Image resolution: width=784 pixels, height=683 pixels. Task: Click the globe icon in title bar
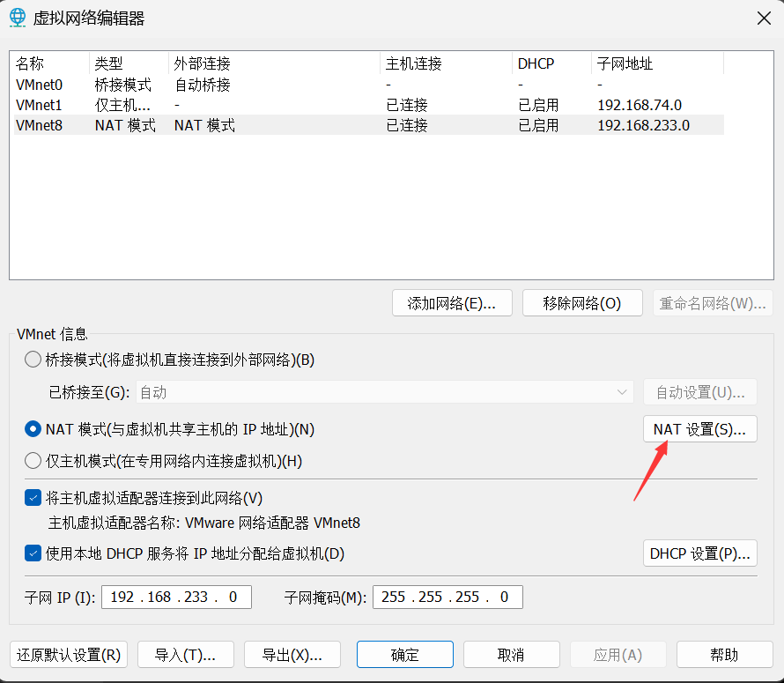tap(17, 18)
